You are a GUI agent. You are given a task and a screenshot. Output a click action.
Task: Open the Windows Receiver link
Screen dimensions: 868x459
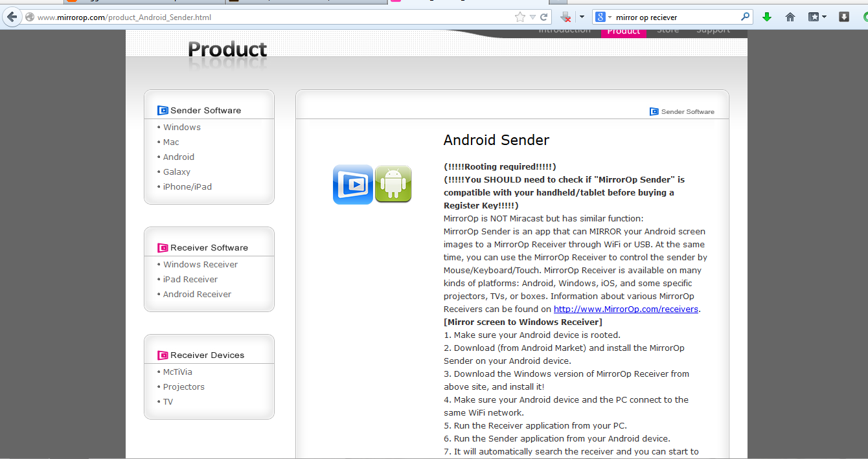click(x=200, y=265)
